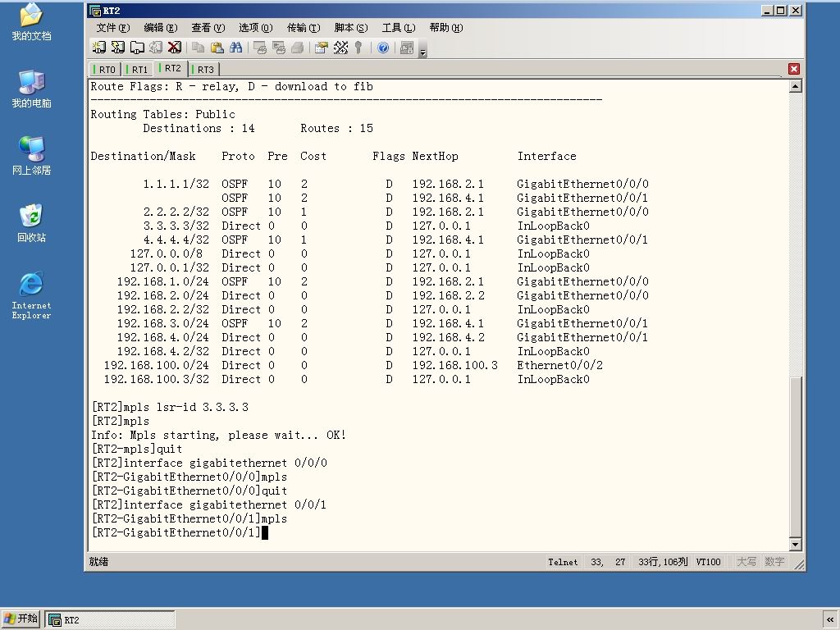Click the 'Destination/Mask' column header

coord(143,157)
